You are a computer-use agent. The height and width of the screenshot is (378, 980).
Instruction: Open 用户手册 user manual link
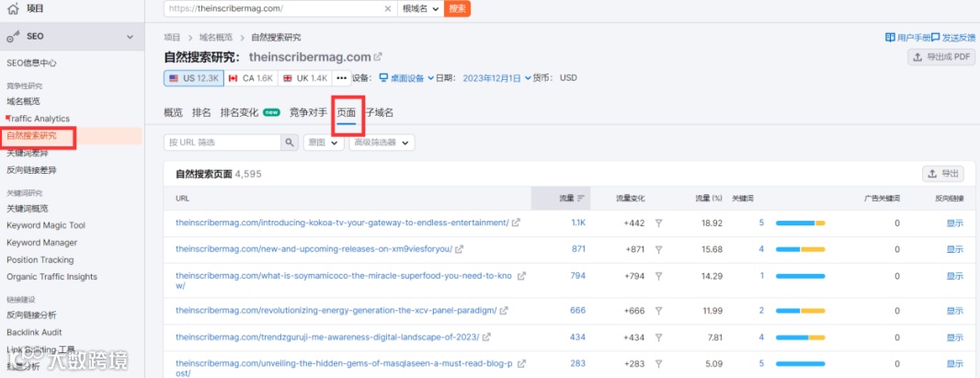click(x=907, y=38)
